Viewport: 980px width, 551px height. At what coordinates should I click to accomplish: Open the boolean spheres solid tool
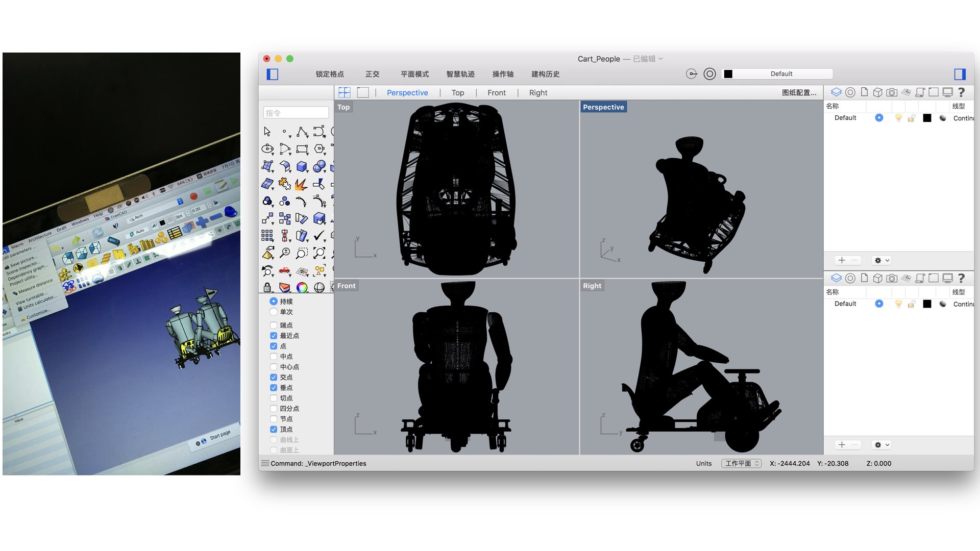point(320,166)
